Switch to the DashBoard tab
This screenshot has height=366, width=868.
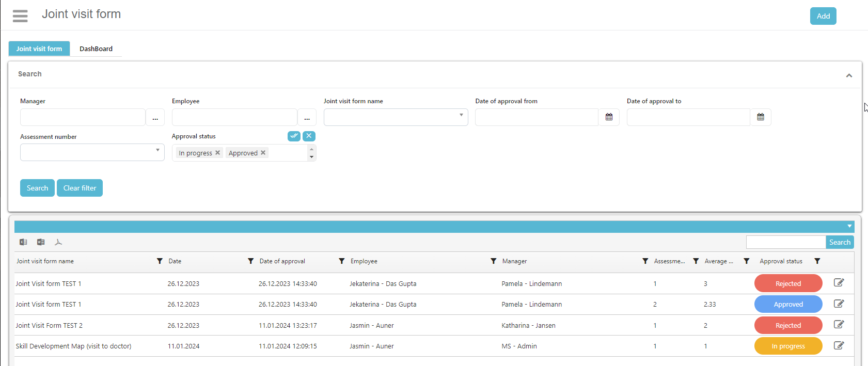pyautogui.click(x=96, y=49)
